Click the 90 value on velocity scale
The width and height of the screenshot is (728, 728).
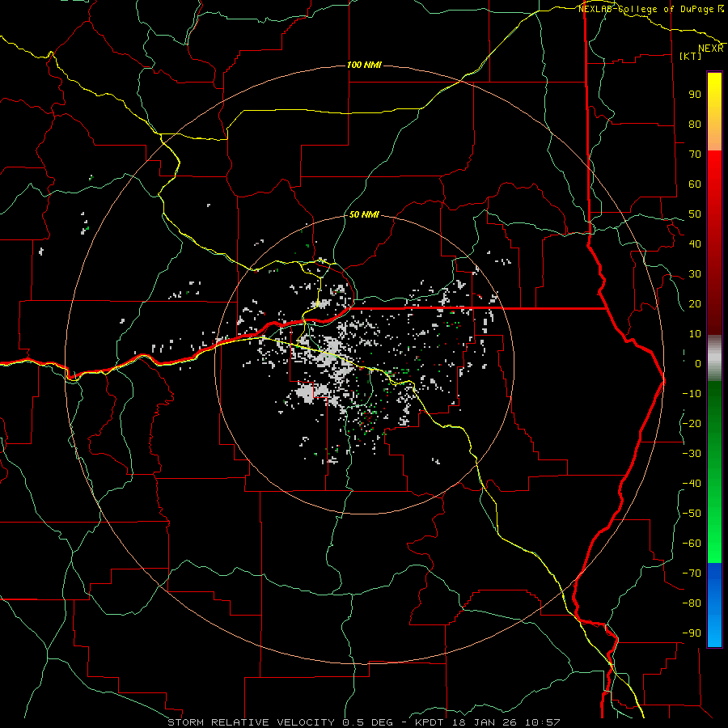pos(695,95)
